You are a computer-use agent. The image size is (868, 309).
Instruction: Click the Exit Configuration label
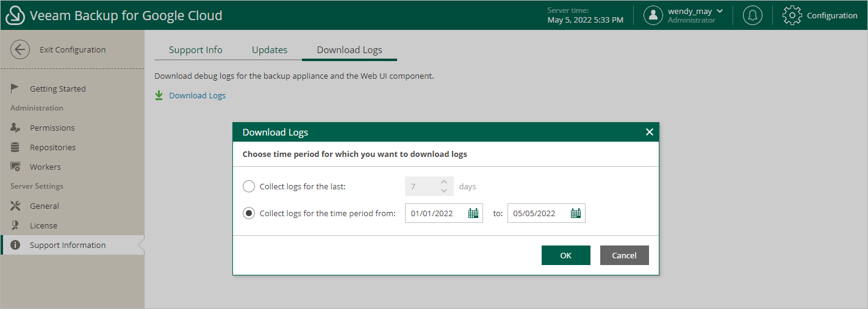tap(73, 50)
